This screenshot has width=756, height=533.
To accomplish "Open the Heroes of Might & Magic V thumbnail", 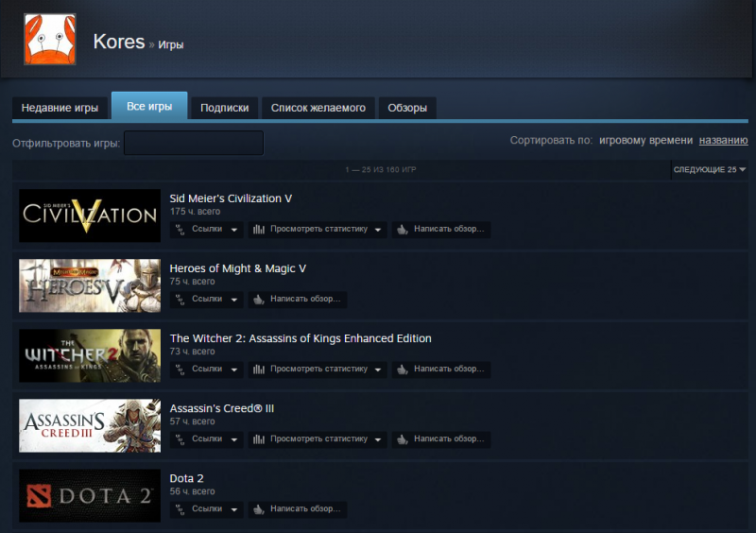I will click(90, 285).
